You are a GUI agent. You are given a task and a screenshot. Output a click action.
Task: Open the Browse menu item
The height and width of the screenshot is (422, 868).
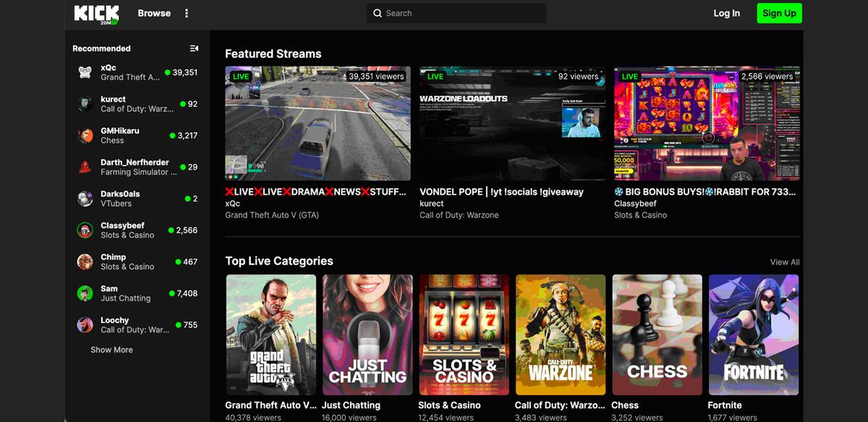tap(154, 13)
